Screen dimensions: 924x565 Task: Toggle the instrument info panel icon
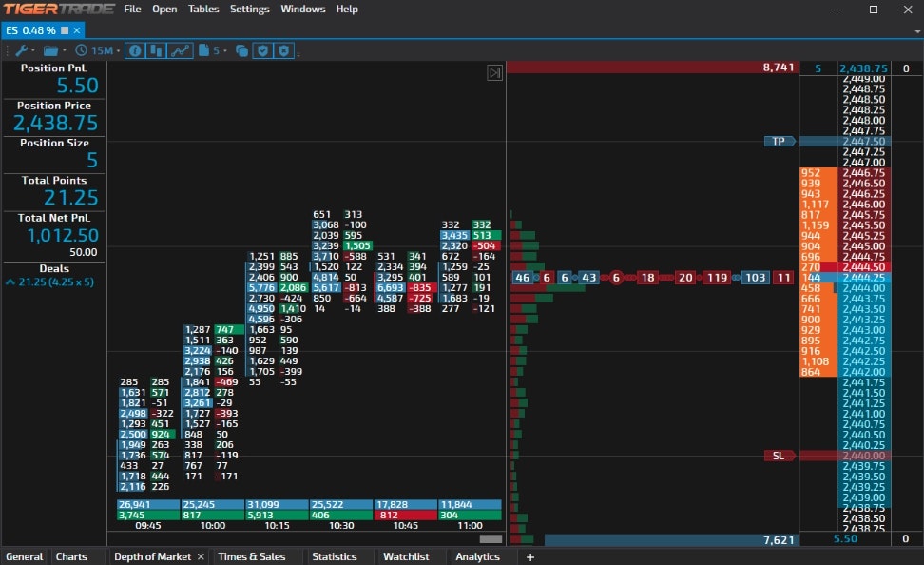pos(134,50)
